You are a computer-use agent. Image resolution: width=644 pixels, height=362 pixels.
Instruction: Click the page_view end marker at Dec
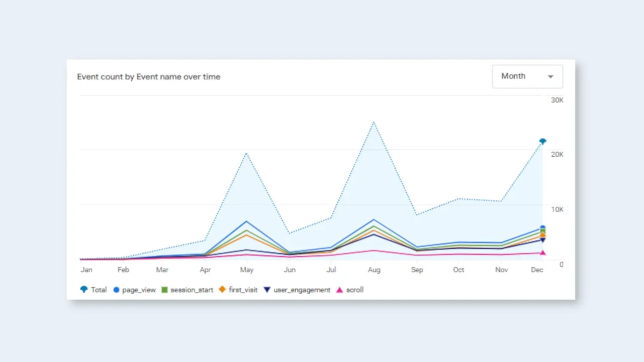coord(542,228)
